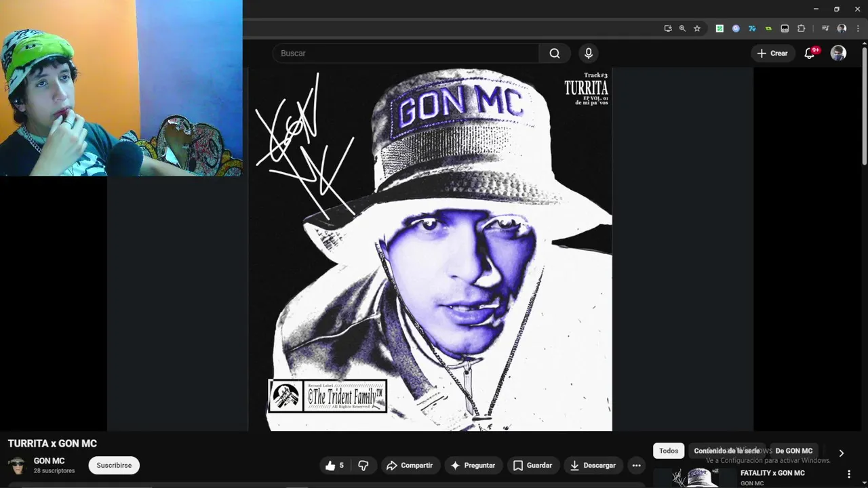Open the green slanted extension icon
Screen dimensions: 868x488
[768, 28]
